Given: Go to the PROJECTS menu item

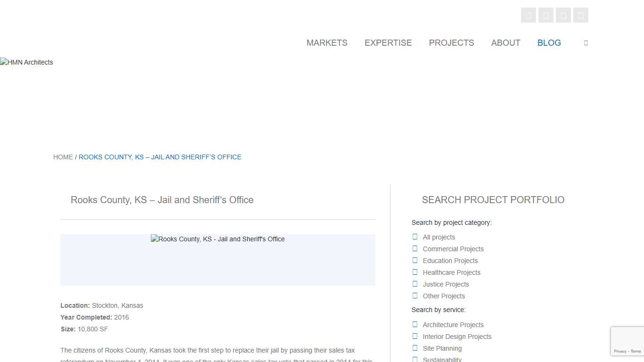Looking at the screenshot, I should (x=451, y=43).
